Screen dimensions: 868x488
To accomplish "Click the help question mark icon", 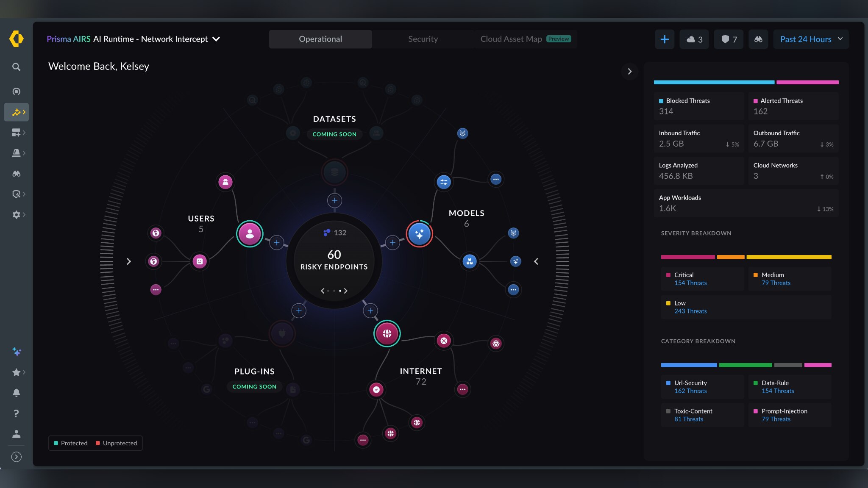I will [x=16, y=413].
